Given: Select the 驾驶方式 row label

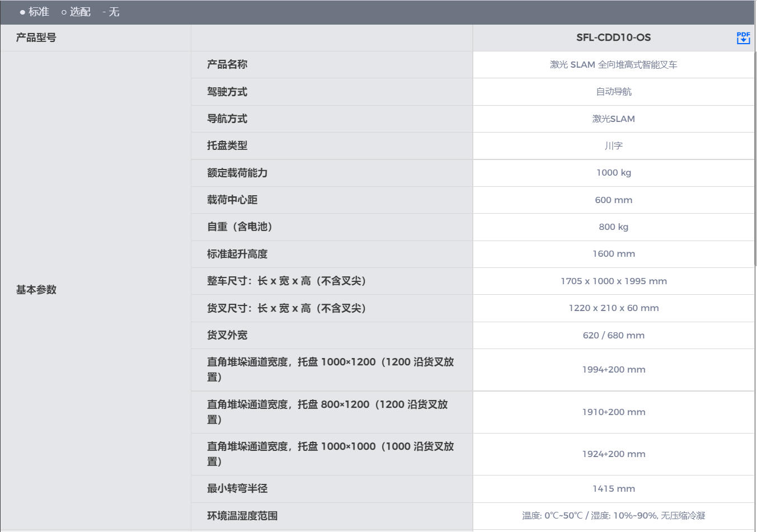Looking at the screenshot, I should [227, 92].
